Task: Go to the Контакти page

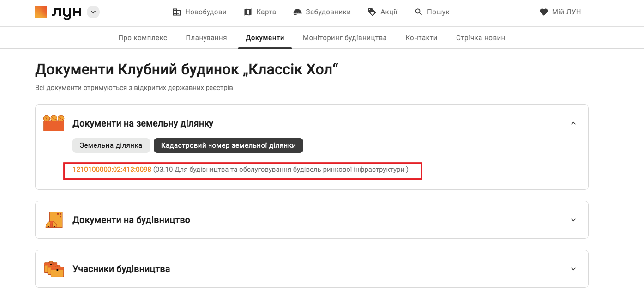Action: click(x=421, y=37)
